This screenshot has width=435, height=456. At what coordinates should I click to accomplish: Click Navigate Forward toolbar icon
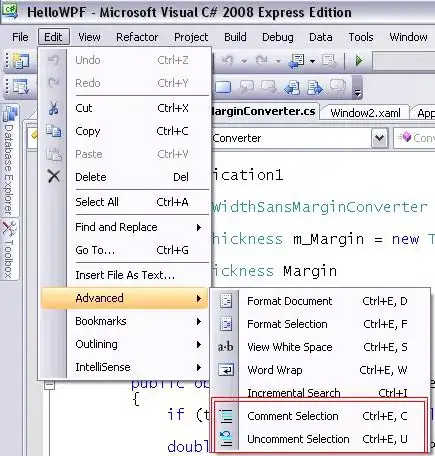(x=329, y=61)
